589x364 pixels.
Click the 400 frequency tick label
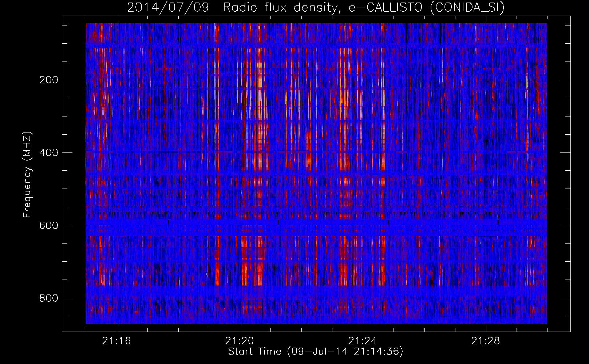click(49, 153)
